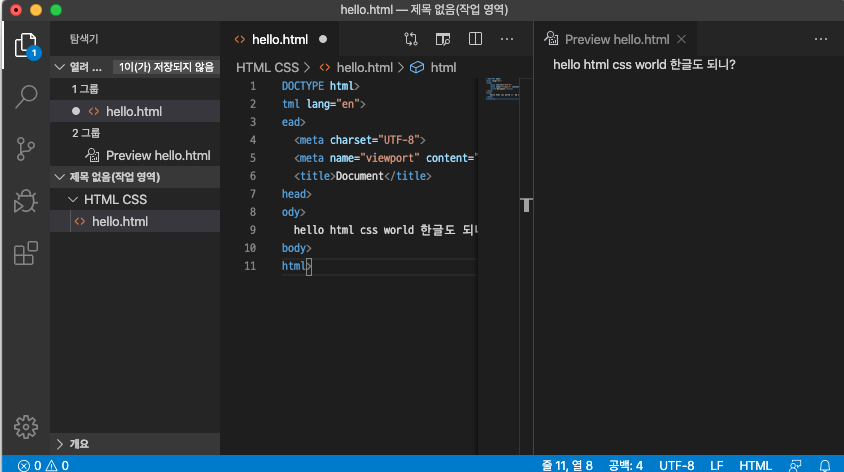Click the 1 그룹 group label
Image resolution: width=844 pixels, height=472 pixels.
85,89
